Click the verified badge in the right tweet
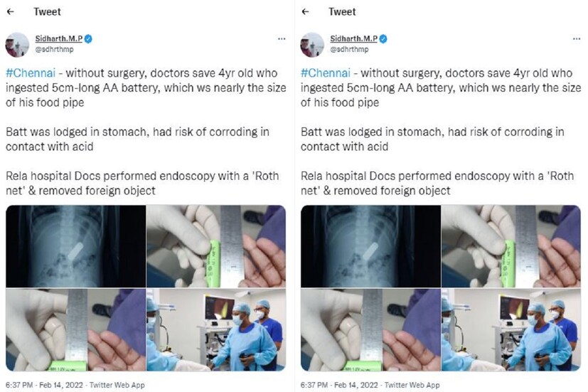The image size is (588, 392). [382, 38]
